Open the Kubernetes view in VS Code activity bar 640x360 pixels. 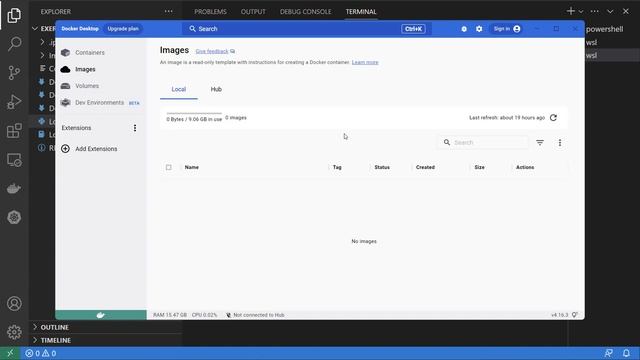click(14, 217)
